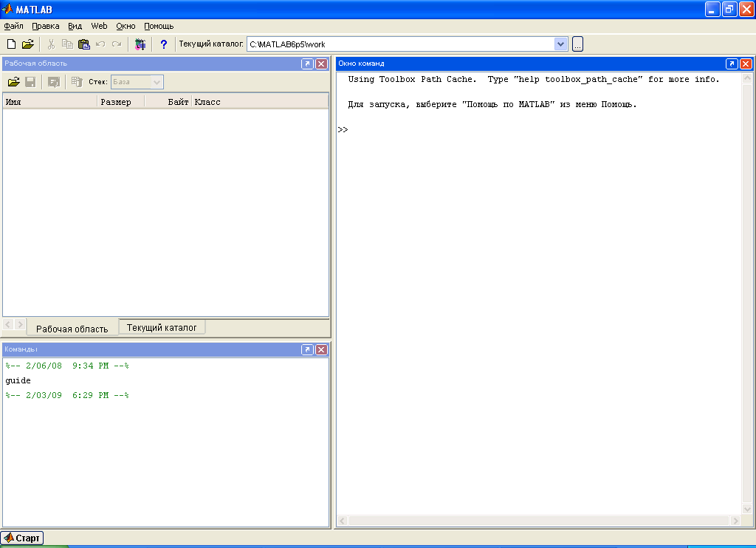Click the tab scroll right arrow
Screen dimensions: 756x548
20,324
